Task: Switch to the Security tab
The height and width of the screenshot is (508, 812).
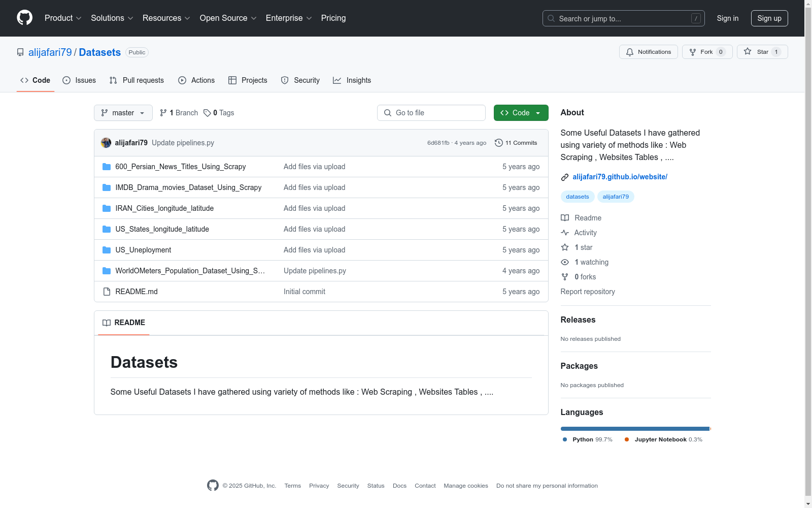Action: click(x=300, y=80)
